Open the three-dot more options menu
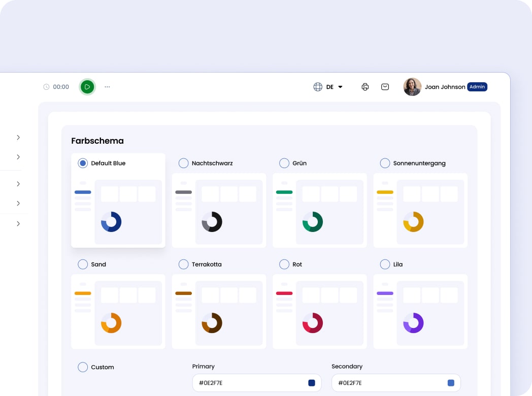 107,87
